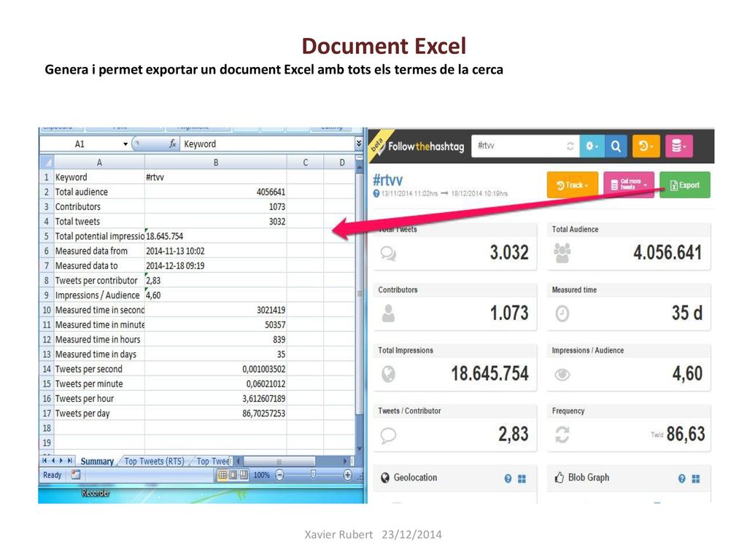Click the refresh icon inside the search box
This screenshot has height=560, width=747.
coord(570,146)
